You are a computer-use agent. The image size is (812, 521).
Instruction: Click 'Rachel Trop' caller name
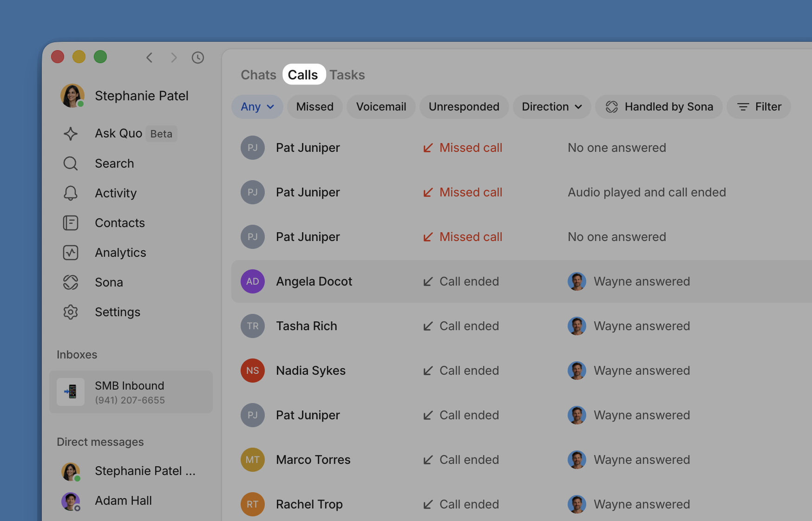pyautogui.click(x=309, y=504)
